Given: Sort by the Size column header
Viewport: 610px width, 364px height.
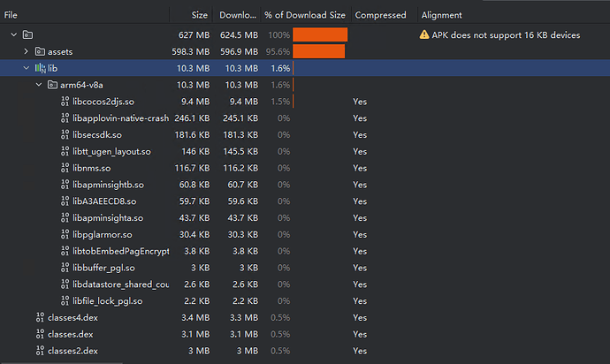Looking at the screenshot, I should click(x=200, y=15).
